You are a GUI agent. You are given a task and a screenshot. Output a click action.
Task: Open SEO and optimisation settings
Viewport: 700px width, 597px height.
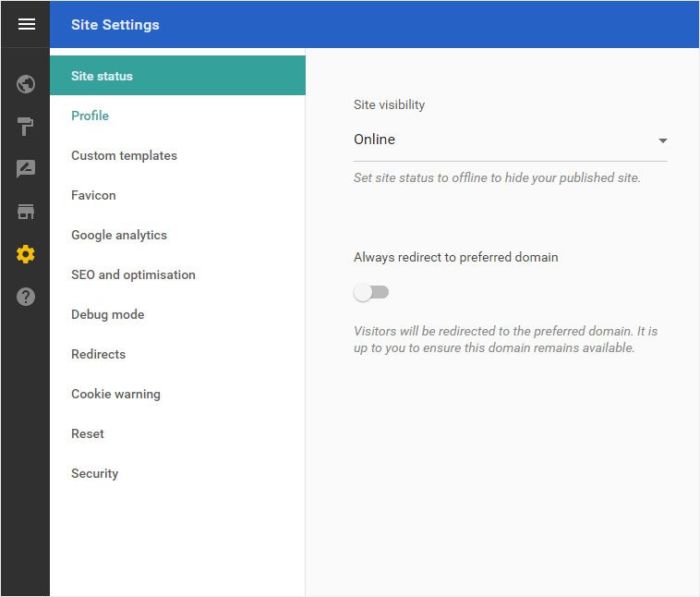(x=177, y=274)
